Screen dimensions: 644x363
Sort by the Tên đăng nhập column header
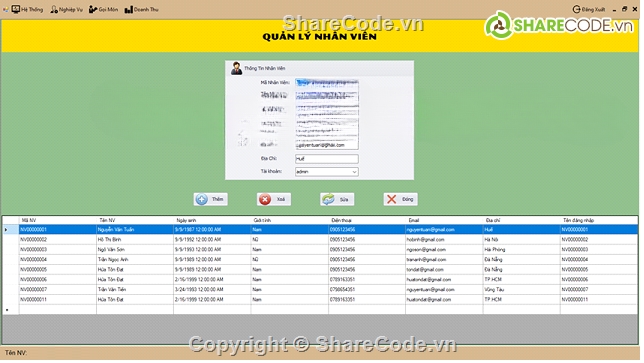pos(600,222)
